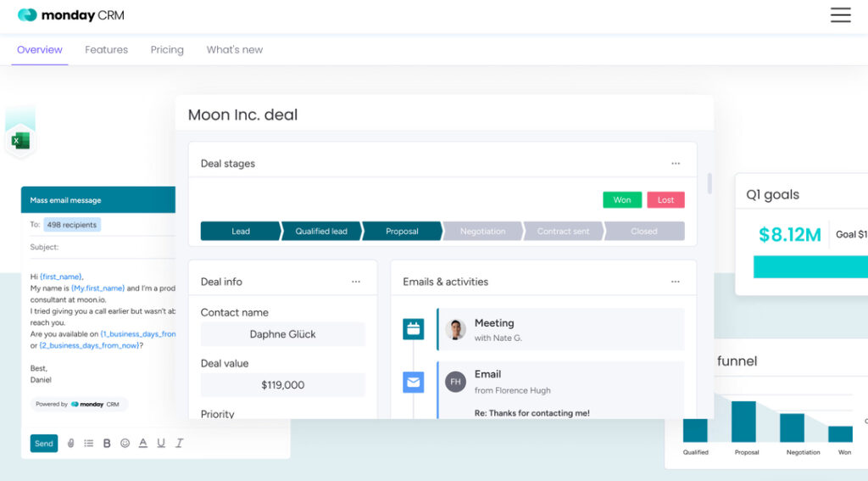Apply underline formatting

pos(161,444)
